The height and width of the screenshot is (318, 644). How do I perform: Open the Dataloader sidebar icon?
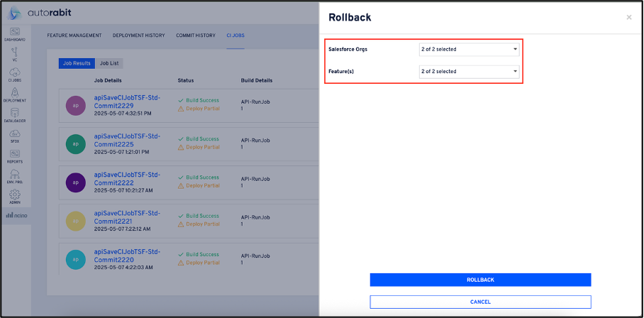coord(14,115)
